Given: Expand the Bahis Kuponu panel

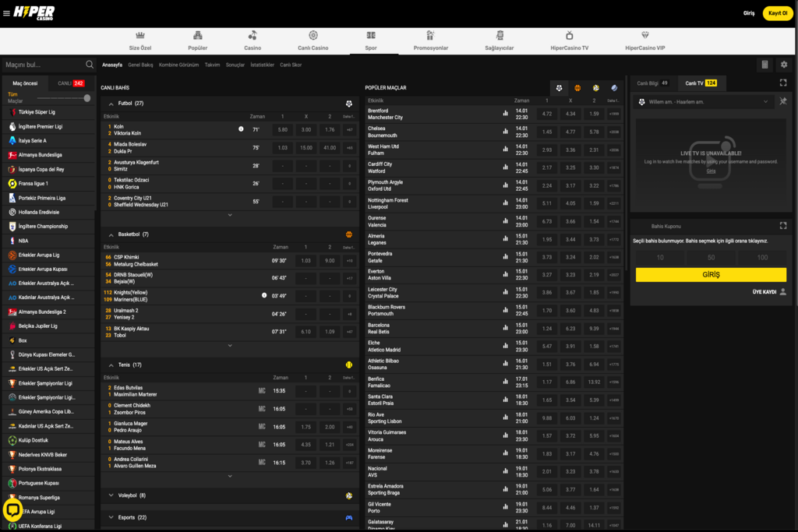Looking at the screenshot, I should 783,226.
